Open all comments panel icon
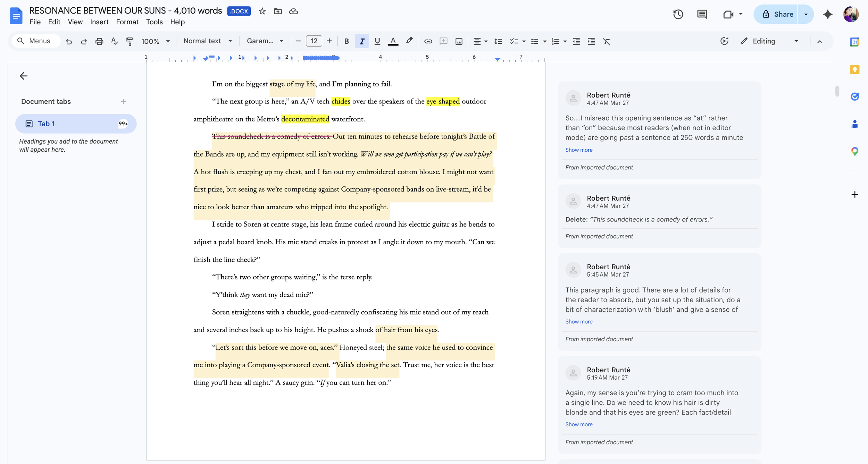The image size is (868, 464). tap(702, 14)
